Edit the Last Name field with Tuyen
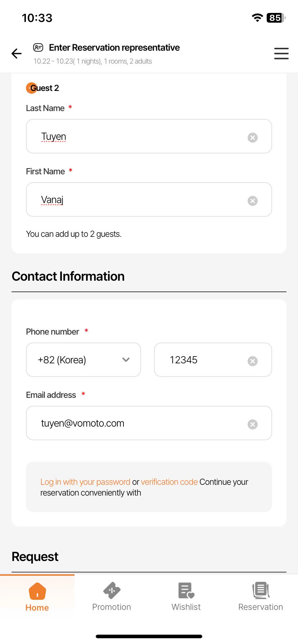 coord(140,137)
